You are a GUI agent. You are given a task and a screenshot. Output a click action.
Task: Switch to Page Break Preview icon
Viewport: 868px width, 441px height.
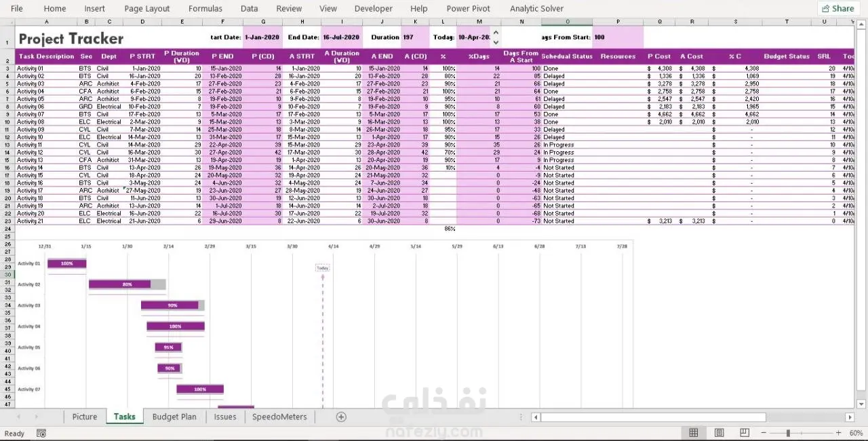pos(745,433)
